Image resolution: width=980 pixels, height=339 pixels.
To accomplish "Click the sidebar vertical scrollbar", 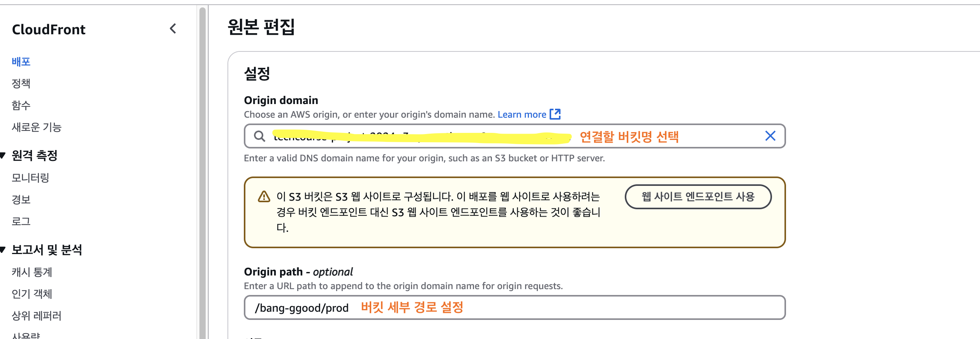I will pos(202,171).
